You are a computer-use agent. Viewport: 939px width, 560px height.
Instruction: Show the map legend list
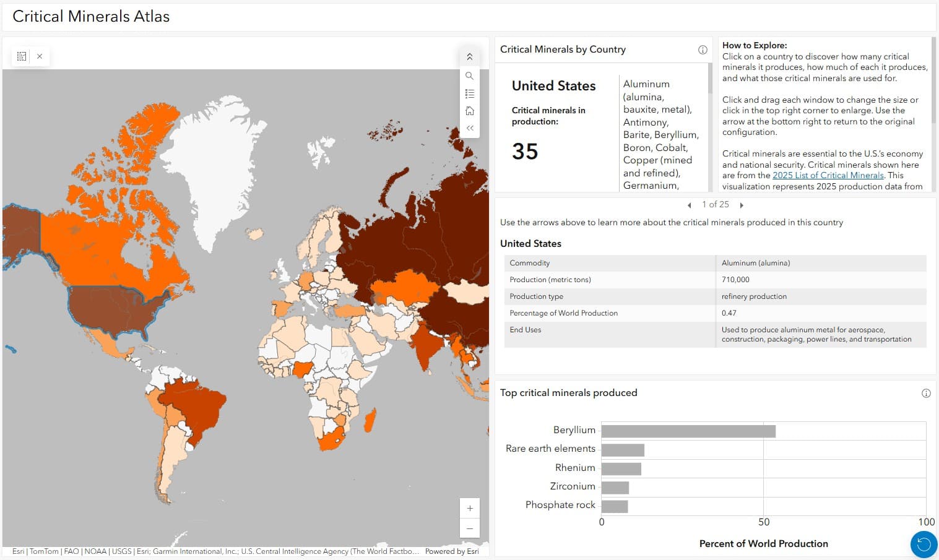470,93
